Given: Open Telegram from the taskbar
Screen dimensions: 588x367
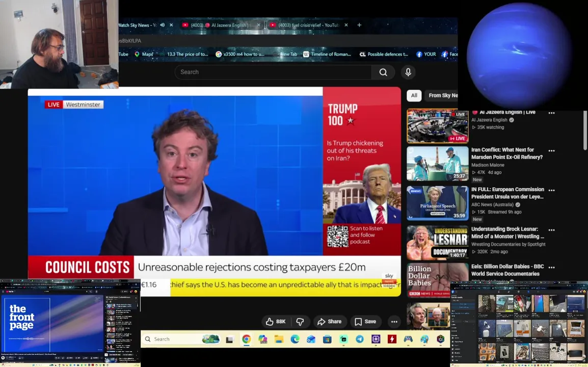Looking at the screenshot, I should pyautogui.click(x=360, y=339).
